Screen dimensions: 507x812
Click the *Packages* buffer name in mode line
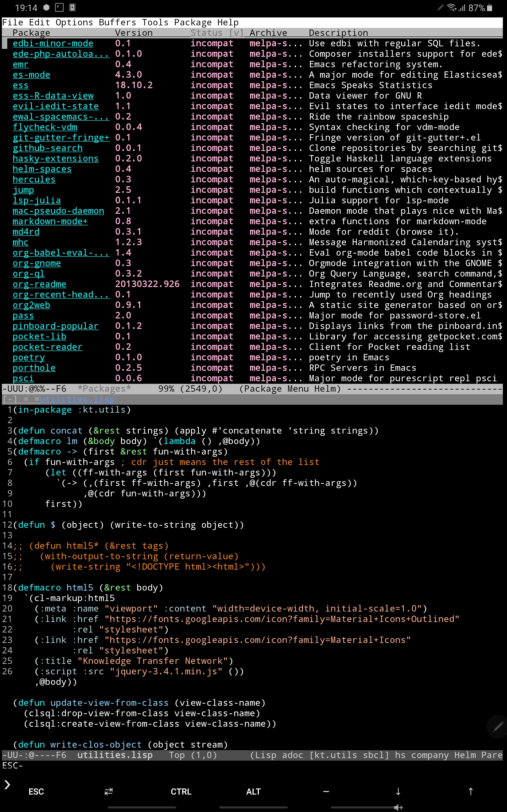click(x=104, y=389)
